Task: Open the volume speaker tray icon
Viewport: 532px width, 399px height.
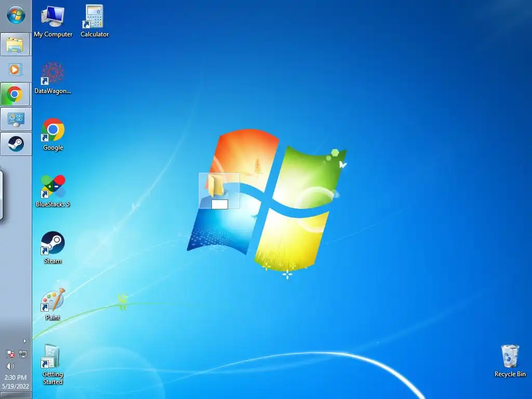Action: click(10, 366)
